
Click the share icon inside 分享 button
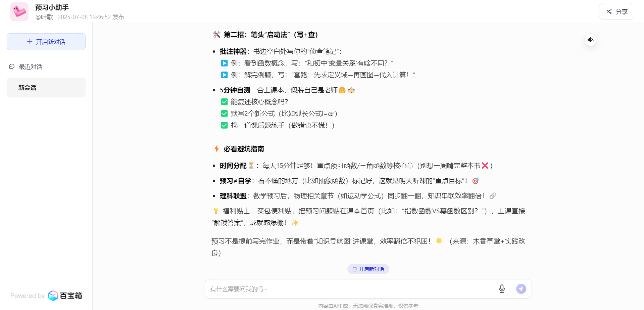click(x=609, y=11)
